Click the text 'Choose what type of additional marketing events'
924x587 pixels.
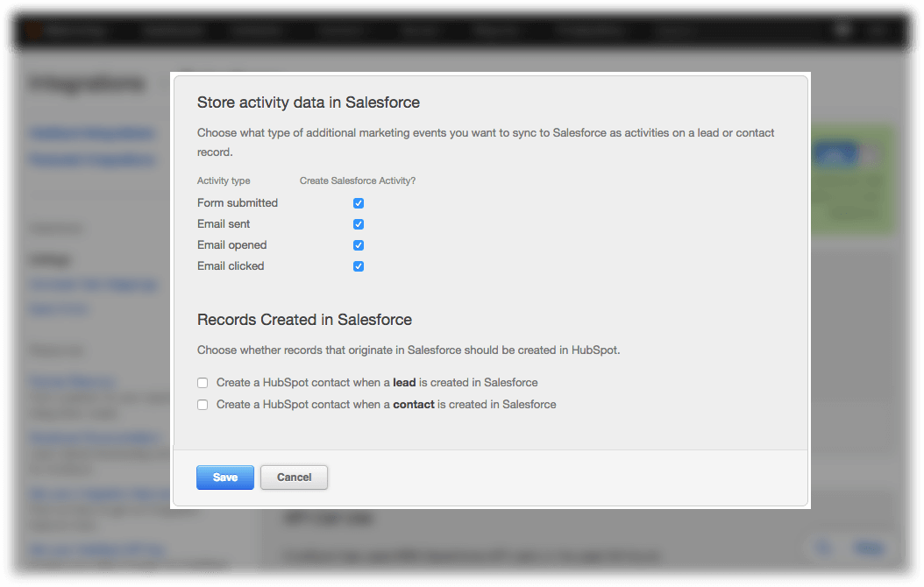(x=322, y=133)
